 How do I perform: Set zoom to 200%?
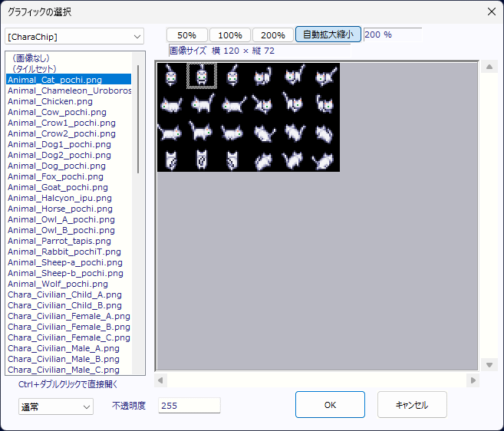273,35
